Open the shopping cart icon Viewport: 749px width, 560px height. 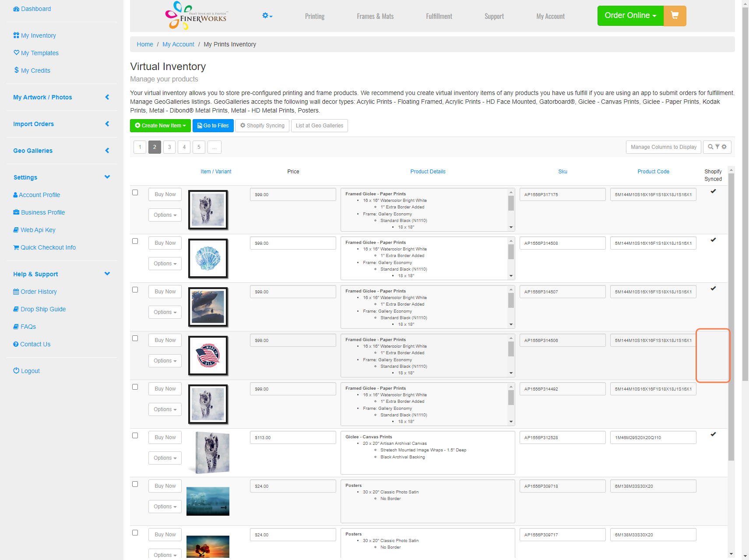click(675, 16)
